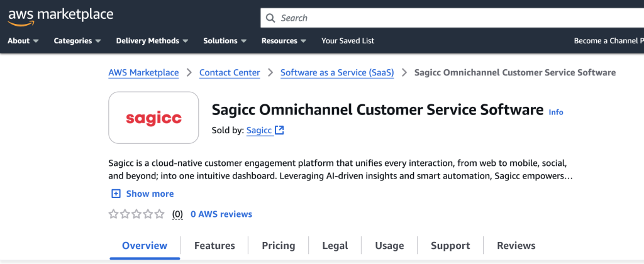Open the Solutions dropdown menu
This screenshot has width=644, height=264.
click(x=225, y=41)
